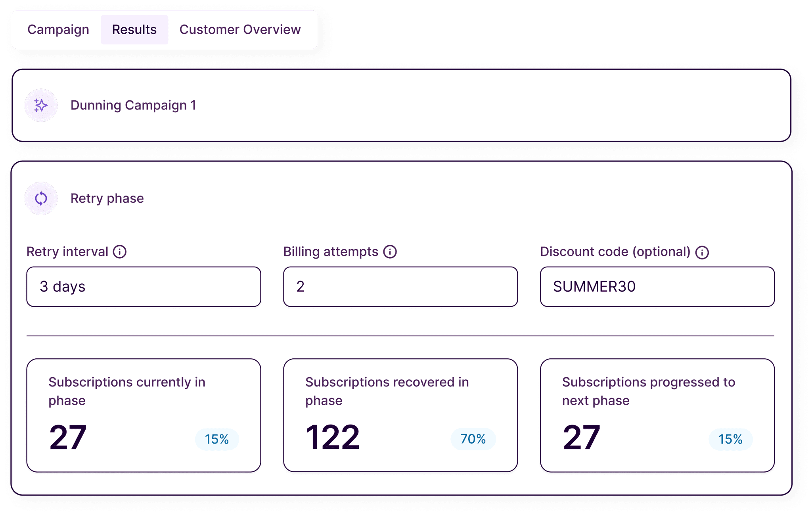Select the Results tab
812x515 pixels.
click(x=134, y=29)
